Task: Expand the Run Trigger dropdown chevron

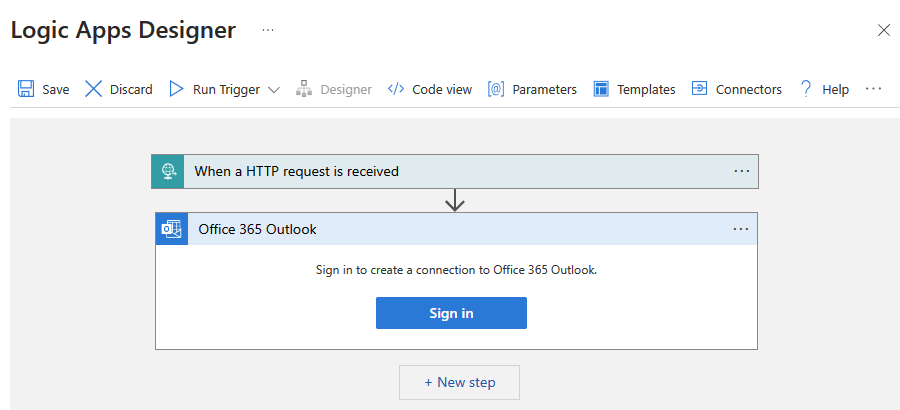Action: pyautogui.click(x=274, y=90)
